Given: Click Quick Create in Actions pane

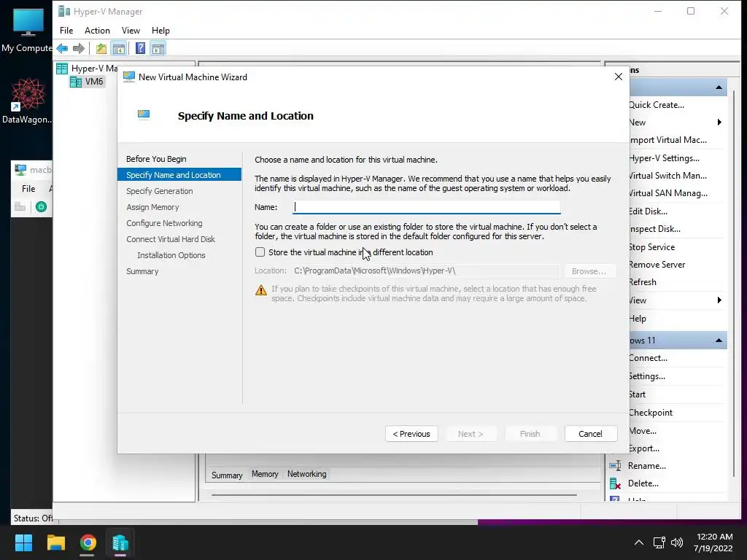Looking at the screenshot, I should tap(657, 105).
